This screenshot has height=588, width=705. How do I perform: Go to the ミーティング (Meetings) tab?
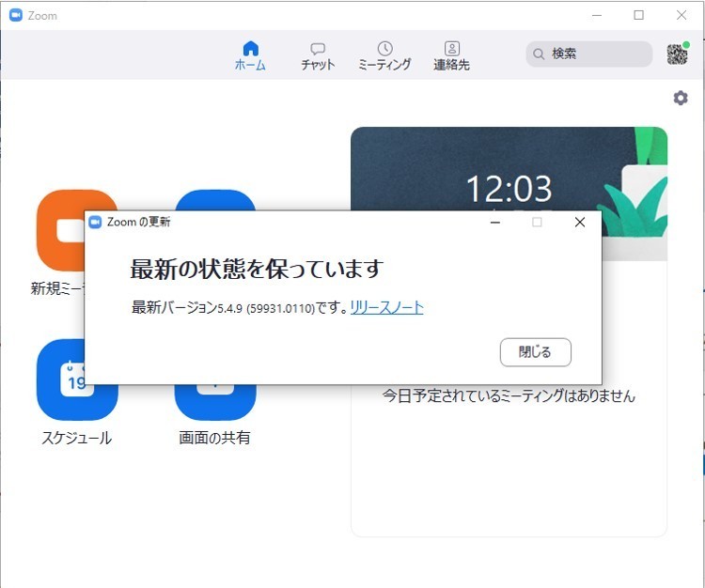(384, 55)
